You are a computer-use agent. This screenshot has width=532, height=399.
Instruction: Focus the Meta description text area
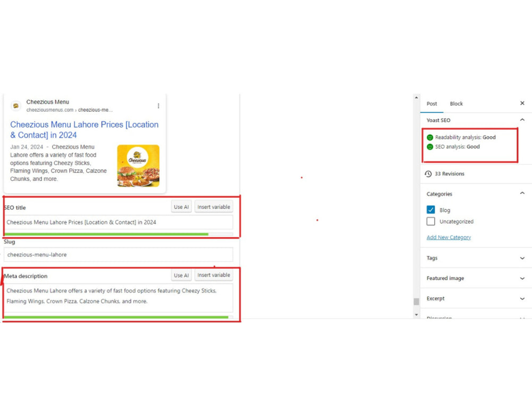tap(118, 297)
